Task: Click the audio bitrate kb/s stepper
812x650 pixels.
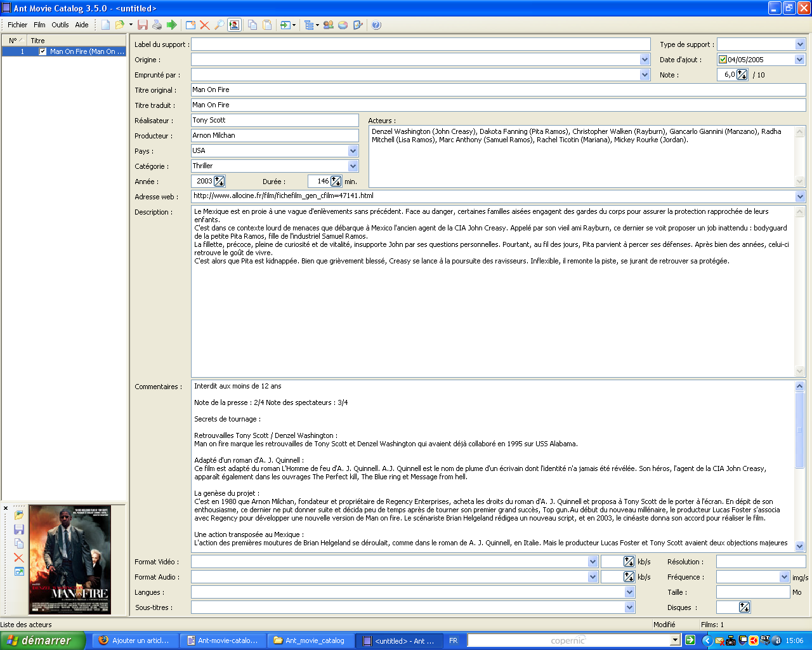Action: 629,576
